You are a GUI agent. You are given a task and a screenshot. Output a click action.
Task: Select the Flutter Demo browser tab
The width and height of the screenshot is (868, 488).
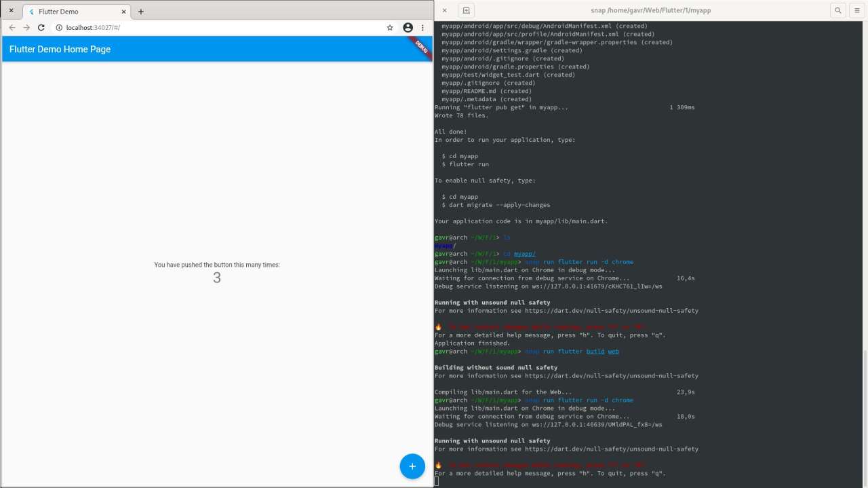(x=77, y=12)
